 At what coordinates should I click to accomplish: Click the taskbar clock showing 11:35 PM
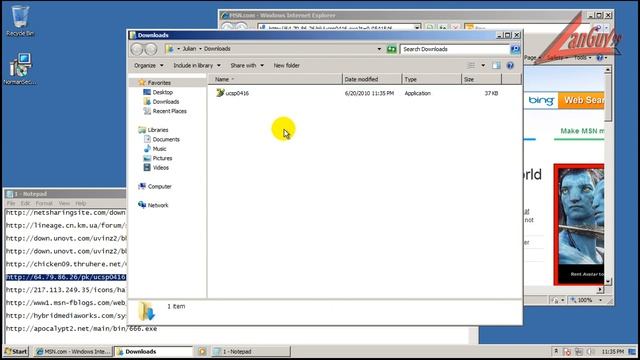(x=613, y=351)
